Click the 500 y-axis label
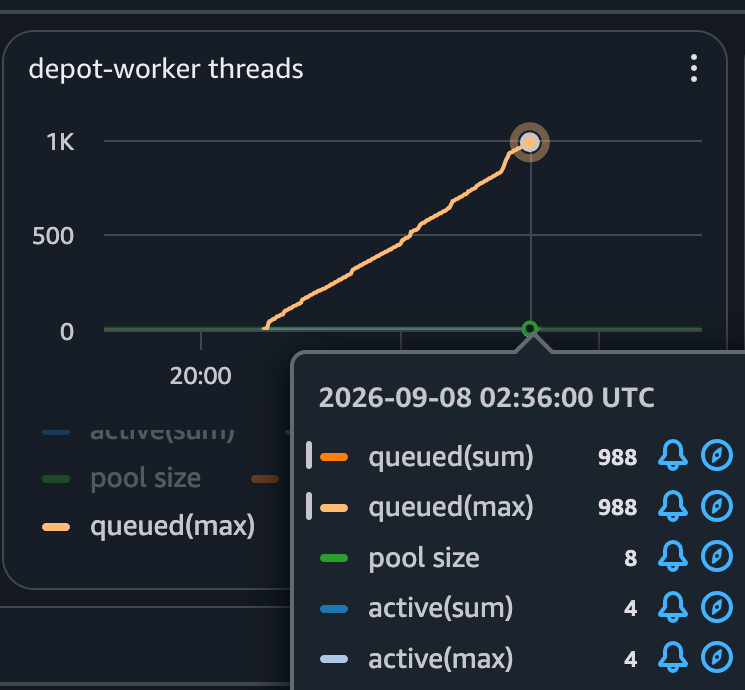The height and width of the screenshot is (690, 745). coord(53,236)
